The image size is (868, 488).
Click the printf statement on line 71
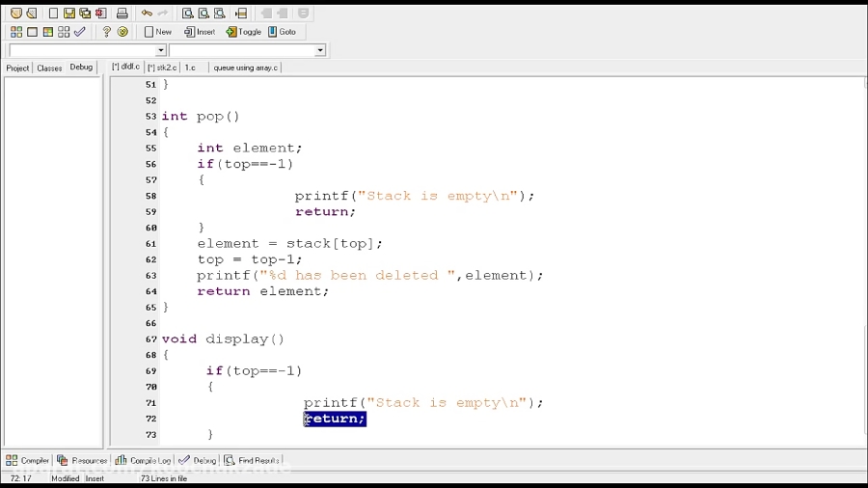click(x=423, y=403)
